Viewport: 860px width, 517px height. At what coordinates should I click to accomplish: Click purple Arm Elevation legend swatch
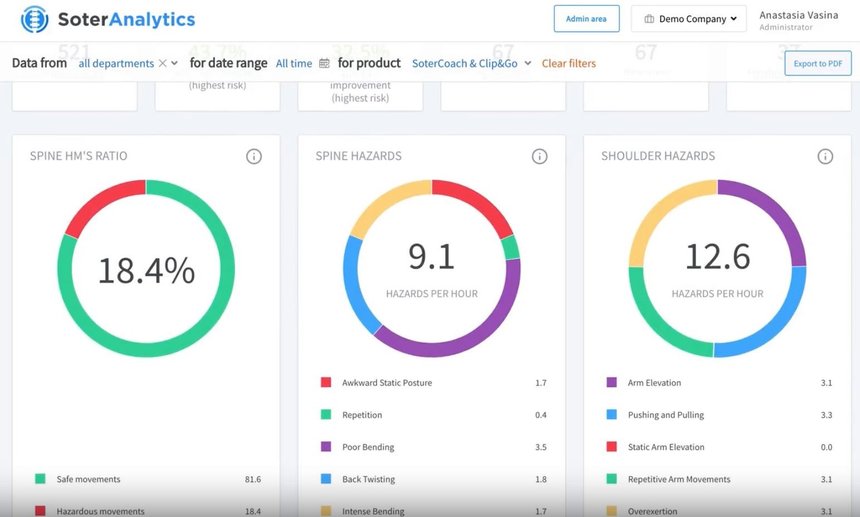612,382
